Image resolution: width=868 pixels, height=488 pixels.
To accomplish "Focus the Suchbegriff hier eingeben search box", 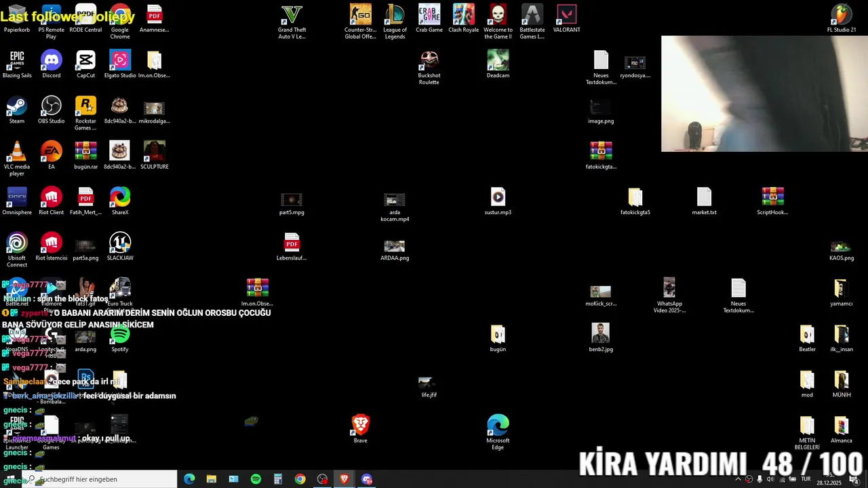I will click(x=100, y=479).
